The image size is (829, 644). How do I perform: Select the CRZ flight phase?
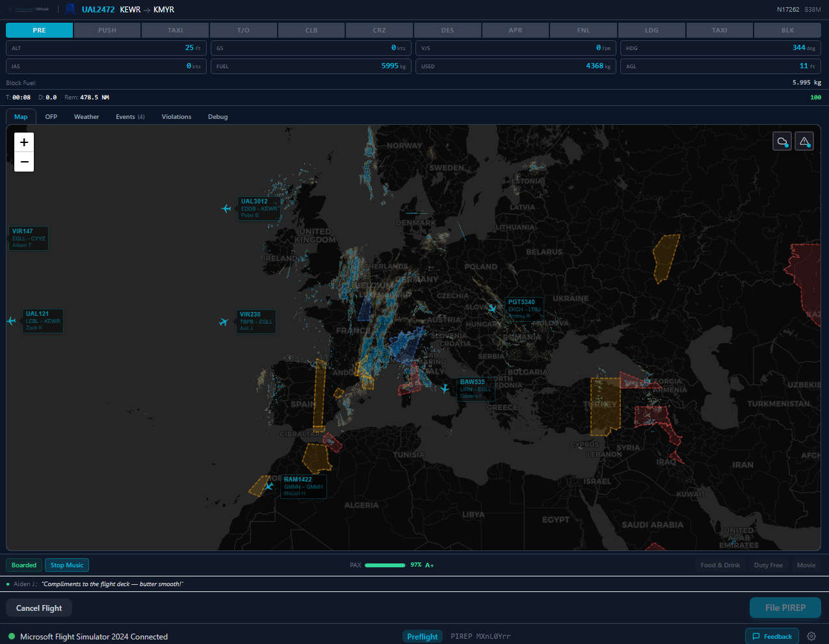(x=380, y=30)
